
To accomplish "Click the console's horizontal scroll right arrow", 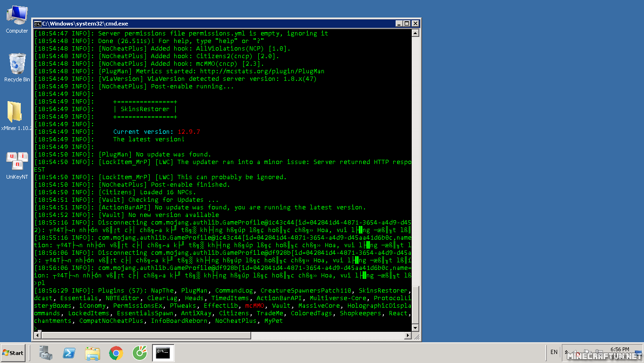I will pyautogui.click(x=408, y=336).
